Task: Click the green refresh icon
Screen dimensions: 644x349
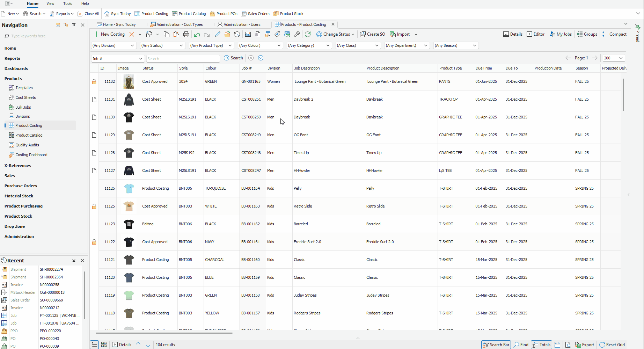Action: click(x=308, y=34)
